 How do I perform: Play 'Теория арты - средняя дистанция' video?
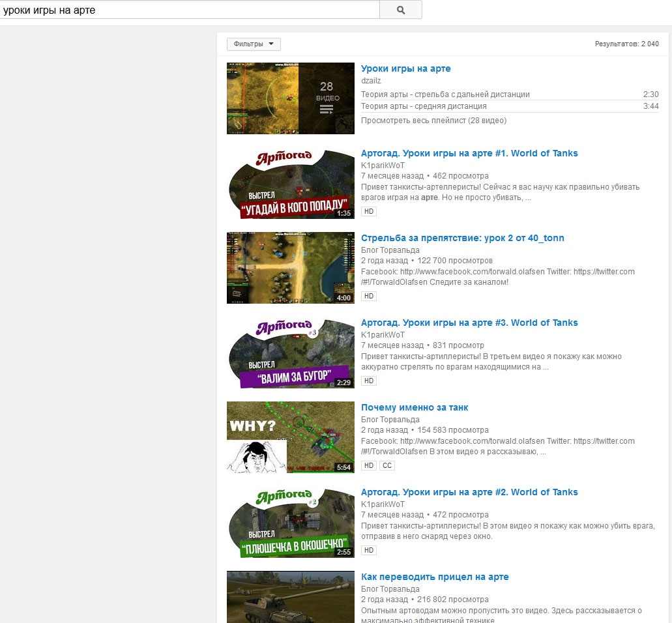424,106
